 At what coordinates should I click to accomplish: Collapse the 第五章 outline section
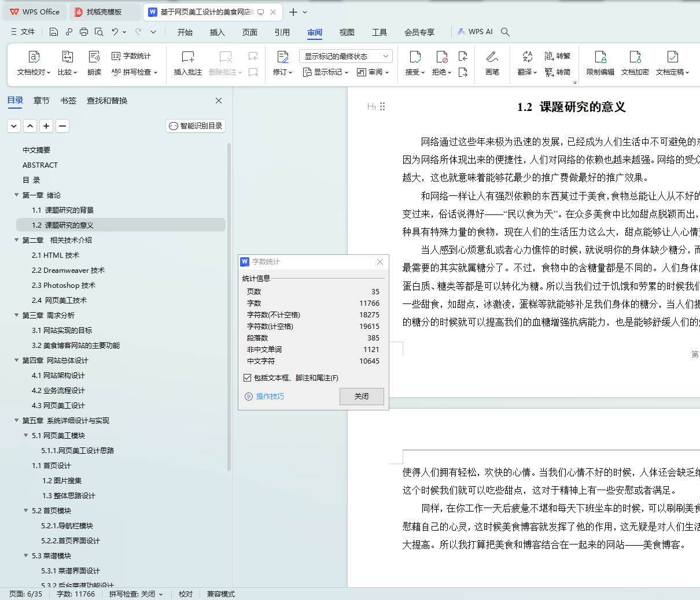[16, 420]
